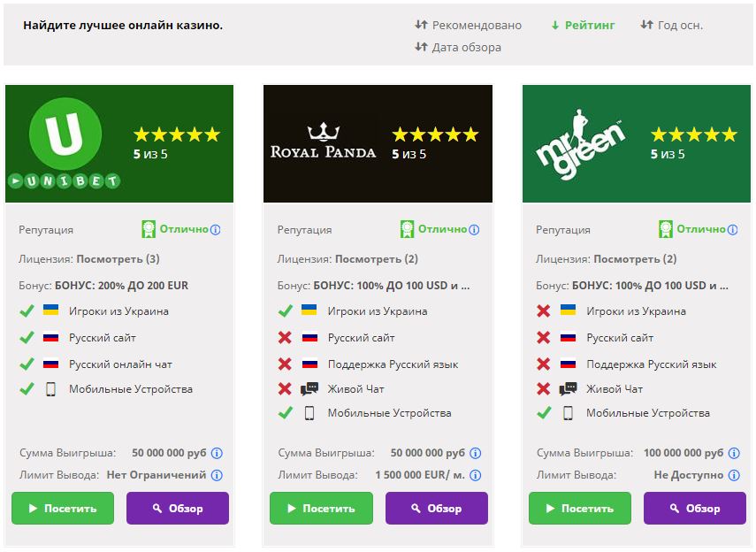Open Unibet license link Посмотреть (3)

[118, 259]
